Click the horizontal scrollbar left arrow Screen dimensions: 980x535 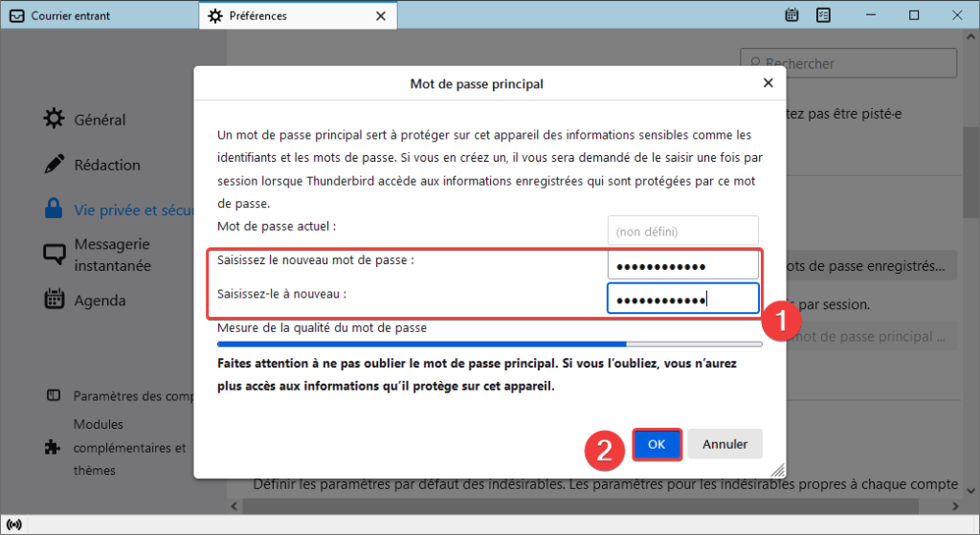pyautogui.click(x=235, y=506)
